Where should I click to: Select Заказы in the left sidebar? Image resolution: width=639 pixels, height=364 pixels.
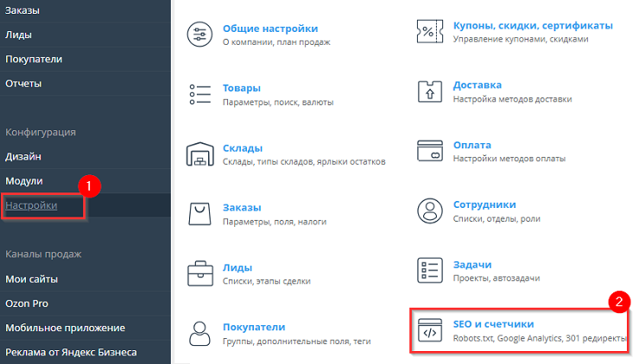tap(22, 10)
